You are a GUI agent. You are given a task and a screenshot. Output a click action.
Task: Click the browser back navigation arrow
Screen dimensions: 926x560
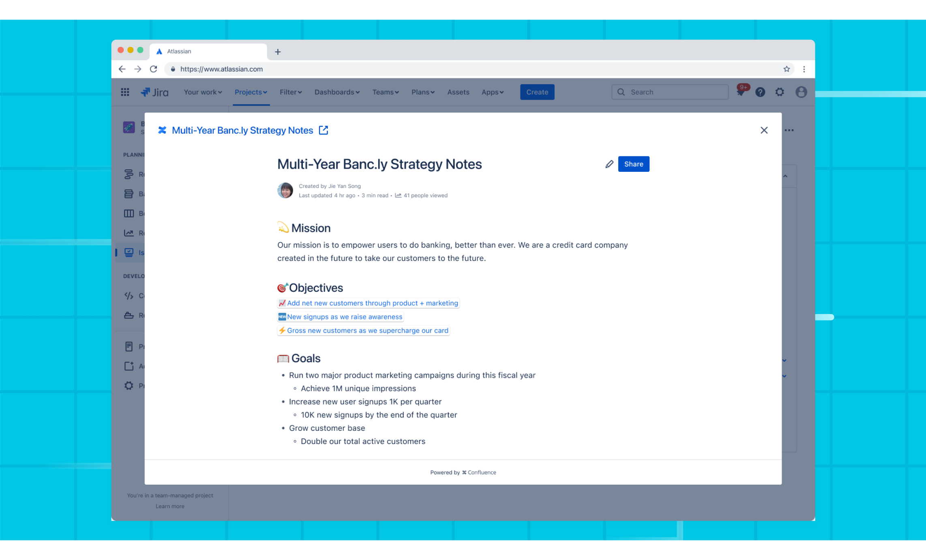click(122, 69)
